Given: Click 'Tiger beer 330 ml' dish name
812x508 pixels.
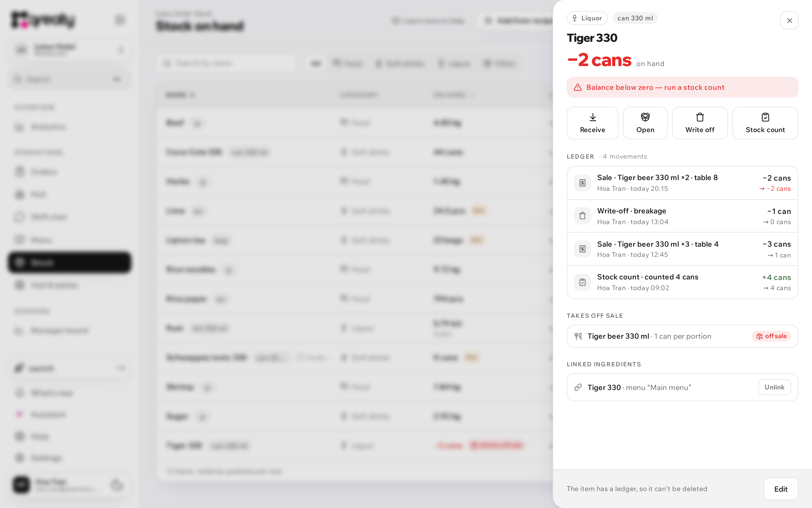Looking at the screenshot, I should tap(618, 336).
